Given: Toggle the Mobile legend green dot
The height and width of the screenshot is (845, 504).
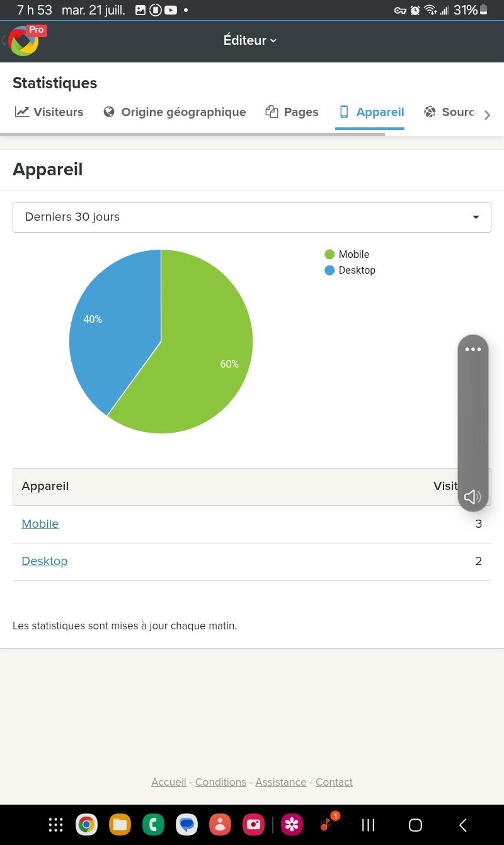Looking at the screenshot, I should tap(329, 254).
